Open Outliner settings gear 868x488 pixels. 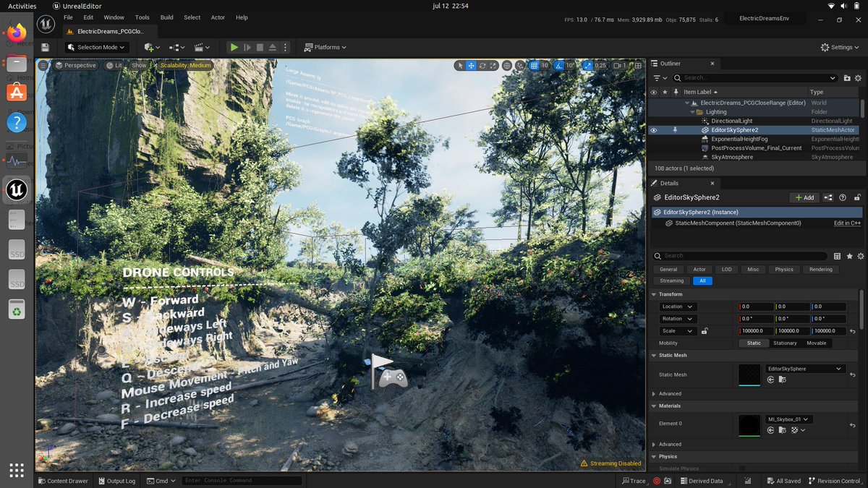coord(859,77)
